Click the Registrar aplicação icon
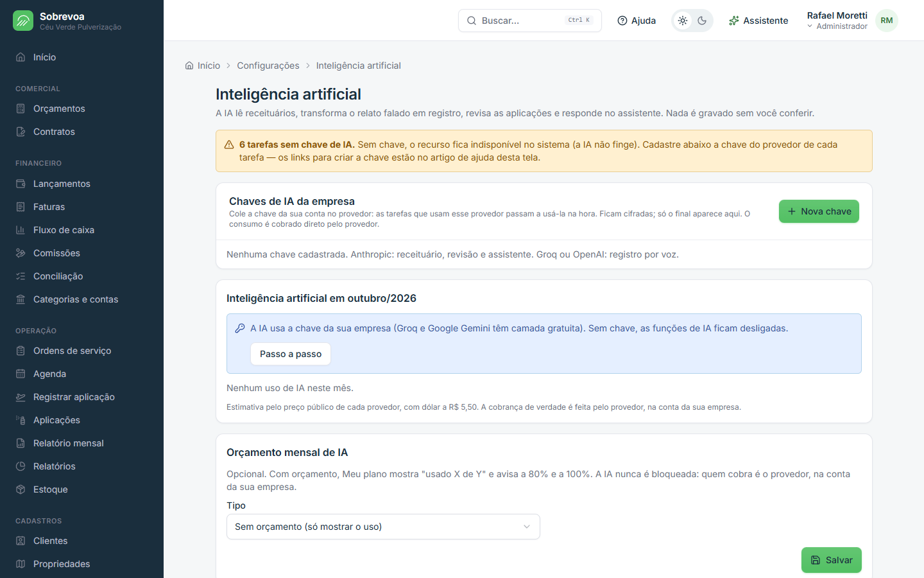The height and width of the screenshot is (578, 924). pyautogui.click(x=21, y=397)
